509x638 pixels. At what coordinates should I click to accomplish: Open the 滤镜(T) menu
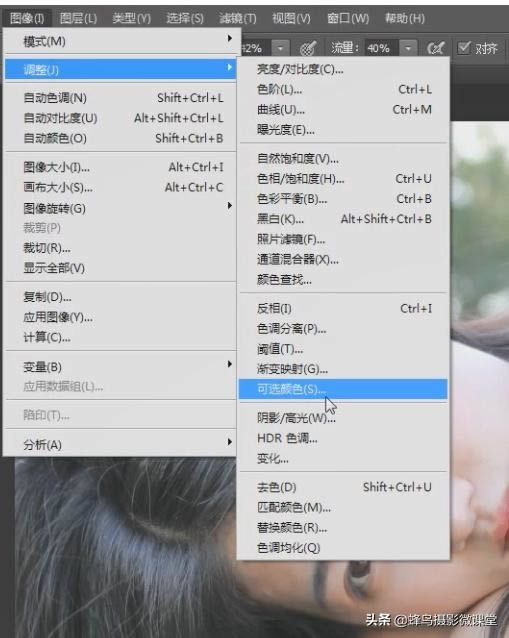click(x=238, y=18)
